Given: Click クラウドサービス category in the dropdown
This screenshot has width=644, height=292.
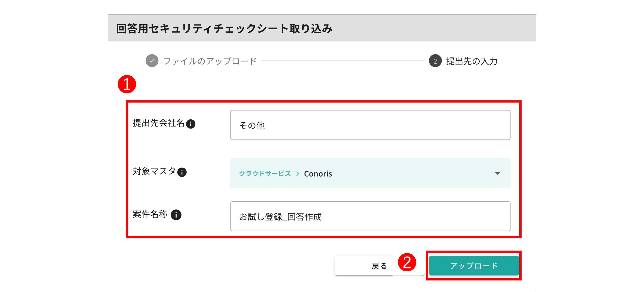Looking at the screenshot, I should [265, 174].
